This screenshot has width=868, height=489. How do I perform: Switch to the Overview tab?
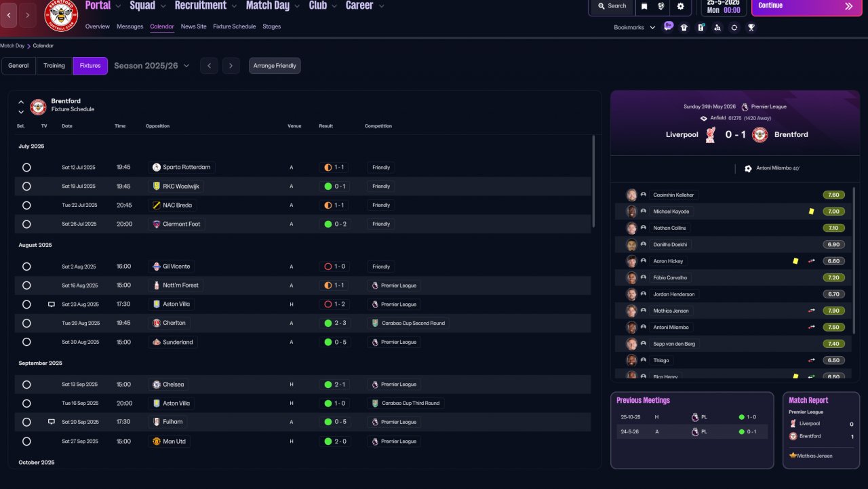(x=98, y=26)
